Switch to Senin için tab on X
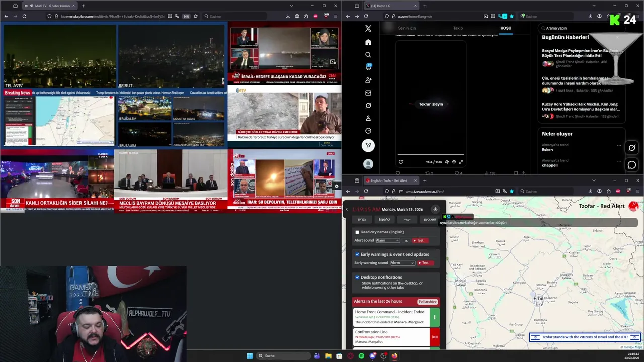 tap(407, 28)
